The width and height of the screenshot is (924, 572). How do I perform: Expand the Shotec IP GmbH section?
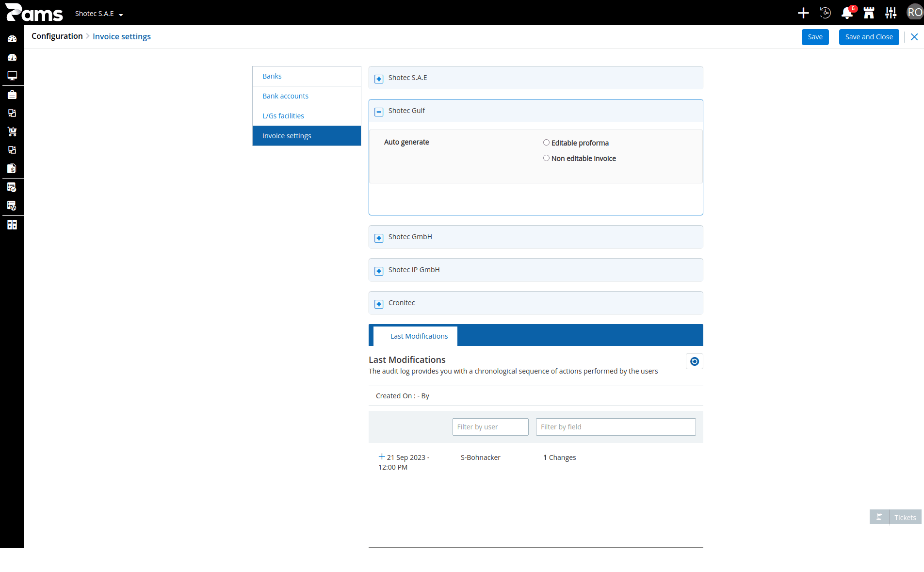[x=379, y=271]
